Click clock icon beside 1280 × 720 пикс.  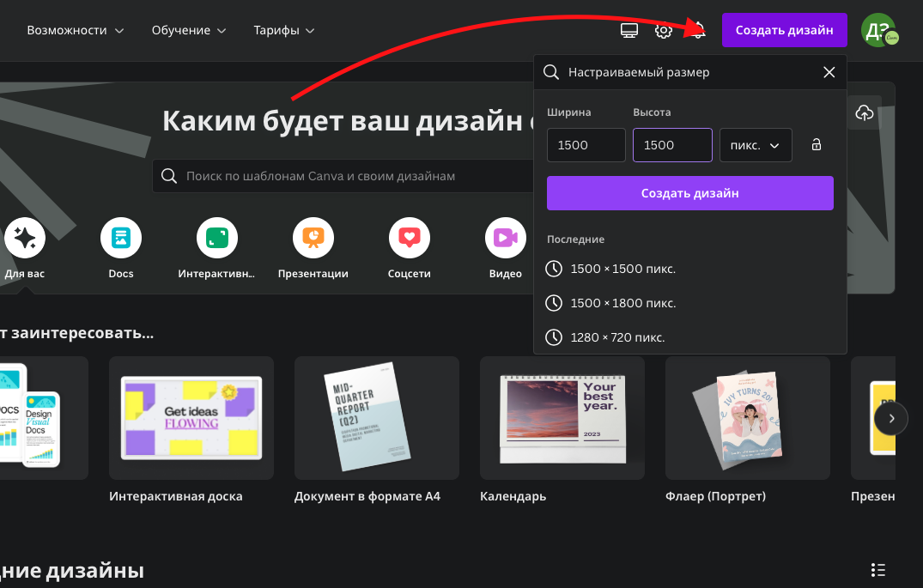pos(553,337)
